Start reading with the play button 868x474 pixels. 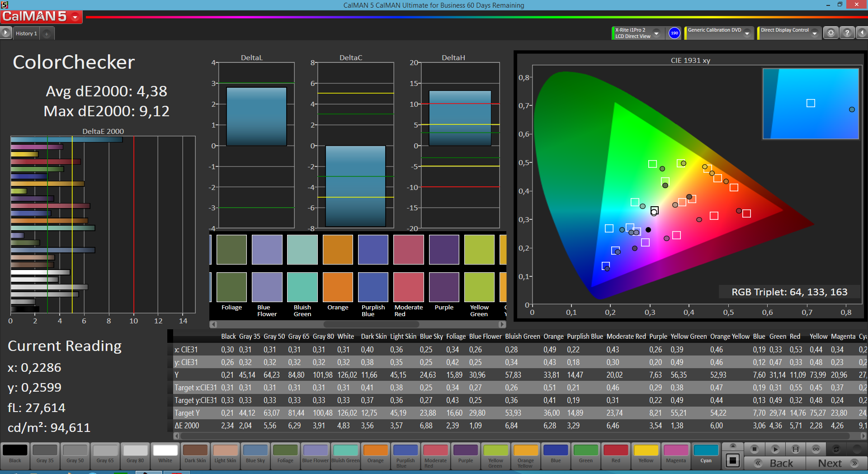(x=775, y=449)
